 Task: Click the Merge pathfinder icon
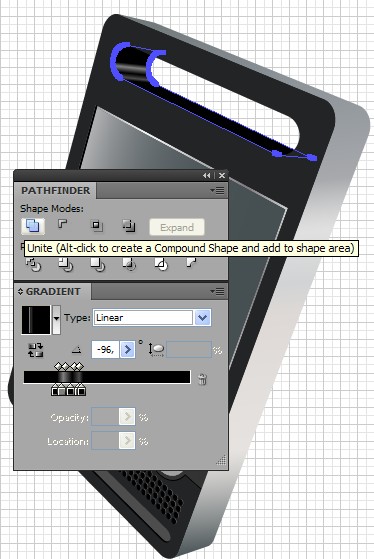[97, 265]
